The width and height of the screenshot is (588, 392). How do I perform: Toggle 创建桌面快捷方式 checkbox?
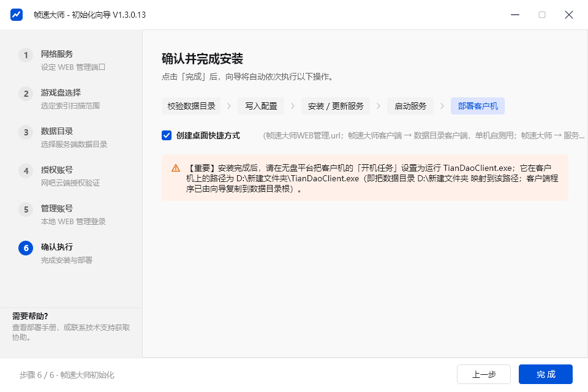coord(167,135)
